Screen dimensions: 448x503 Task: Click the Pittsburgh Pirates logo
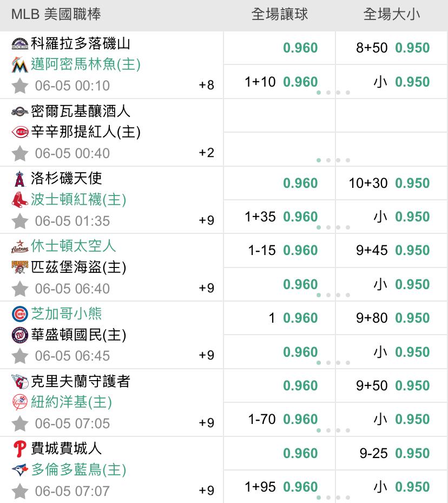point(20,267)
